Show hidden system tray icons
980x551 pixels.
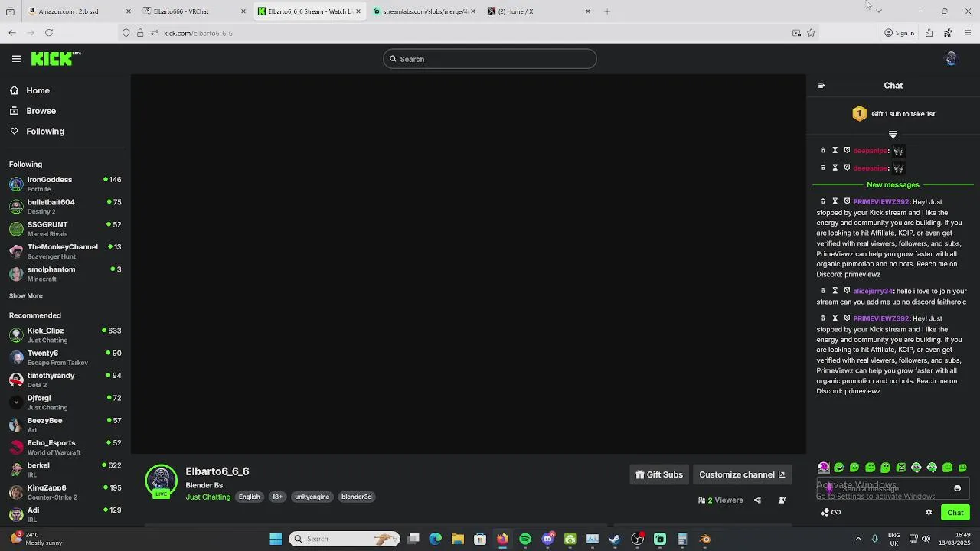(858, 539)
